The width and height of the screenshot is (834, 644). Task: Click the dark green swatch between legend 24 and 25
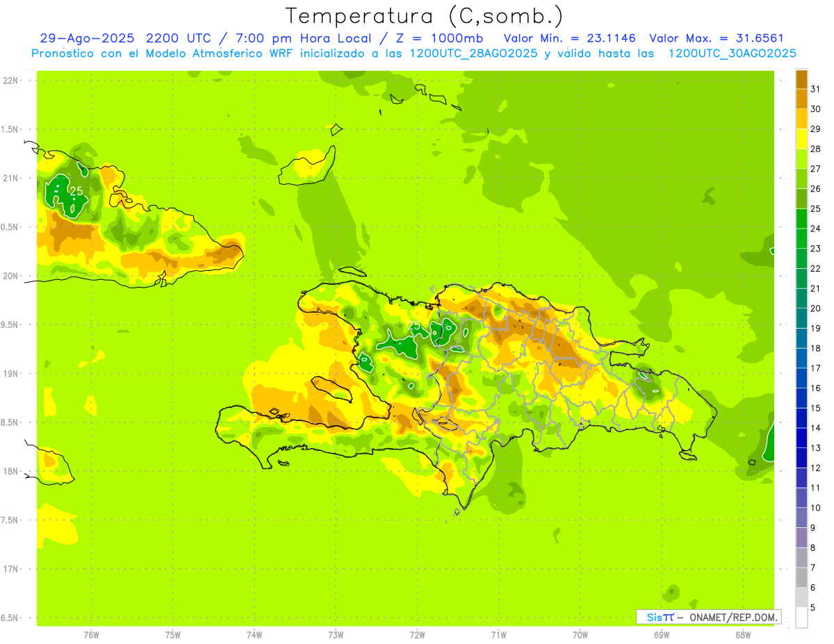tap(801, 218)
